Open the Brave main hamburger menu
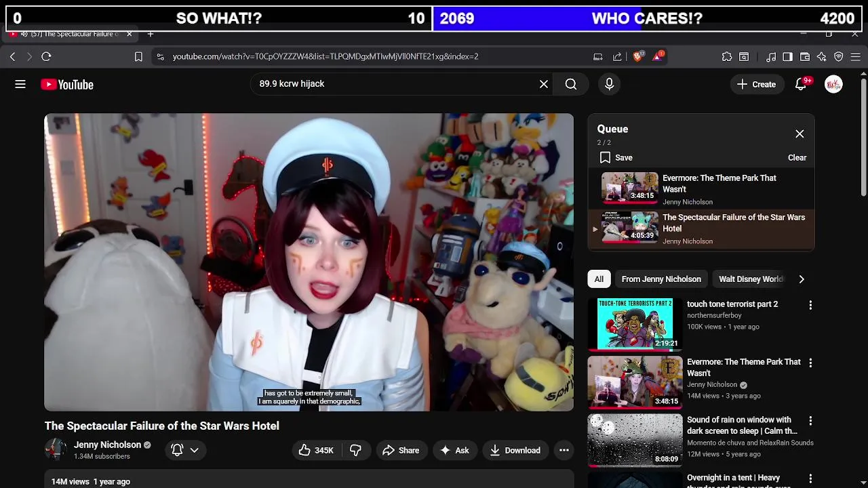868x488 pixels. tap(856, 57)
